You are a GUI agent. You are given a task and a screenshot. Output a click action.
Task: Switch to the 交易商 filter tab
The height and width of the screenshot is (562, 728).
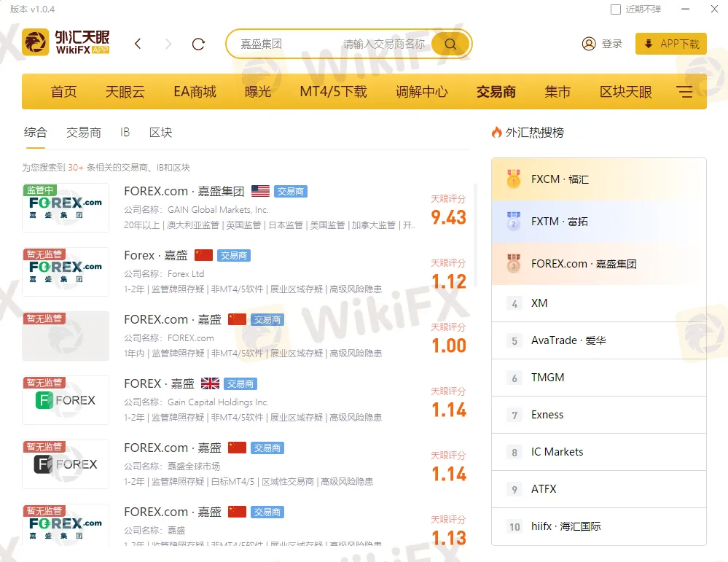point(83,132)
